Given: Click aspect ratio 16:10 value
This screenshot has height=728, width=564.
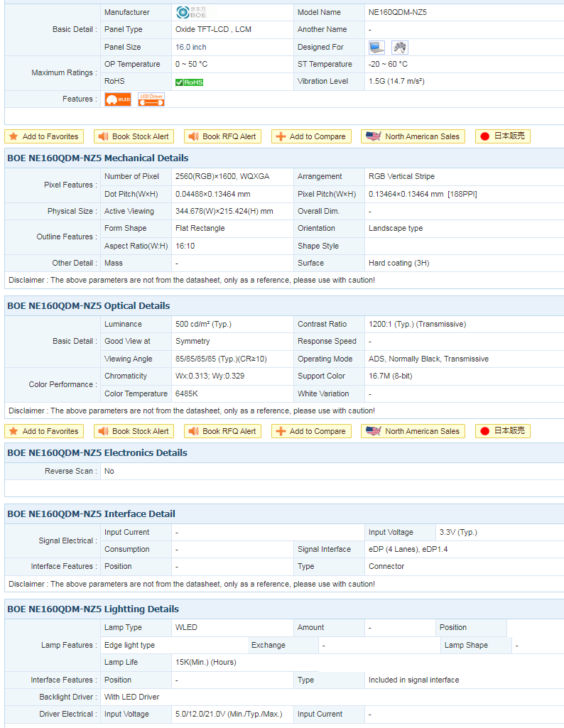Looking at the screenshot, I should 185,246.
